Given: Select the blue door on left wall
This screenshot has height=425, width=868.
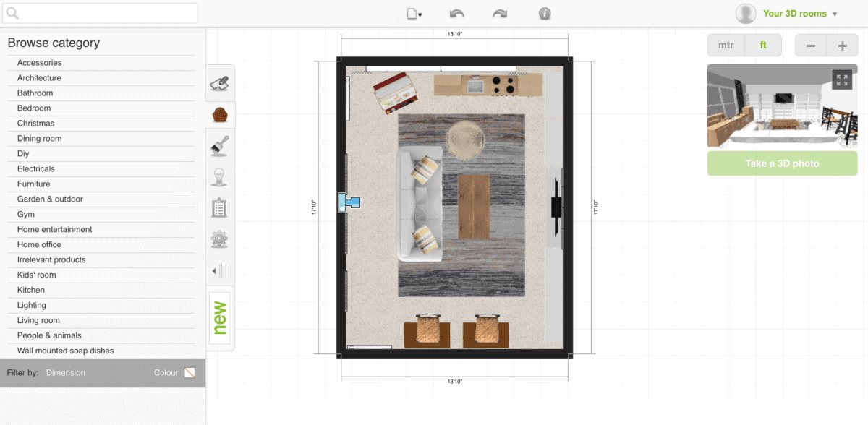Looking at the screenshot, I should [x=349, y=203].
